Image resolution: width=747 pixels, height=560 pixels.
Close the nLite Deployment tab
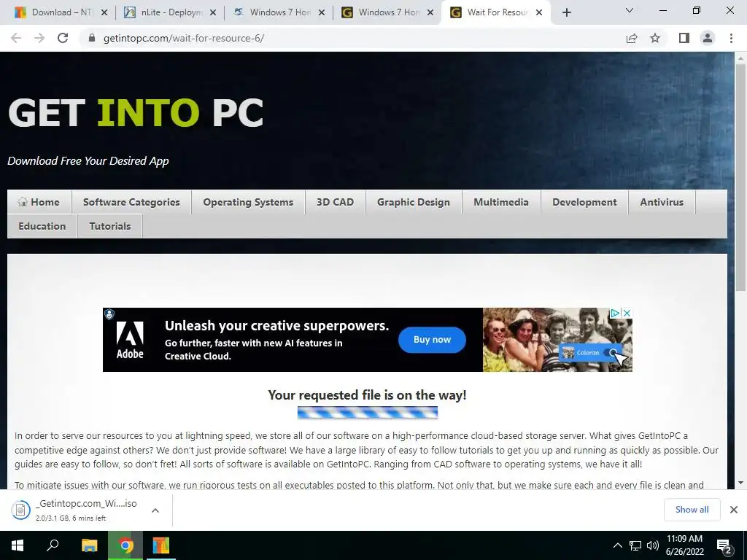pyautogui.click(x=213, y=12)
